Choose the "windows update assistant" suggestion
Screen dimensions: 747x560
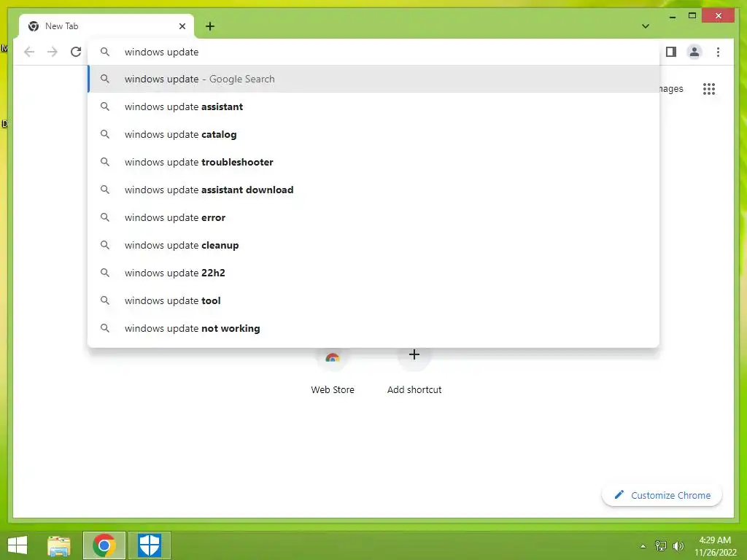[373, 106]
